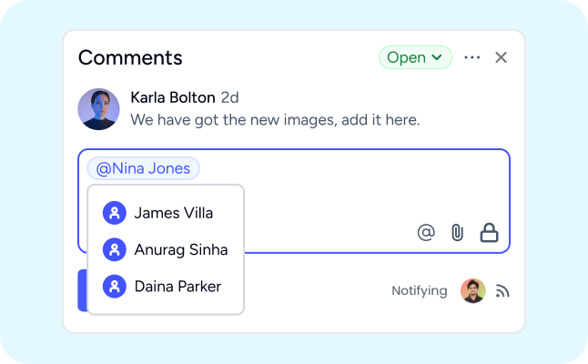Open the three-dots more options menu

click(471, 57)
